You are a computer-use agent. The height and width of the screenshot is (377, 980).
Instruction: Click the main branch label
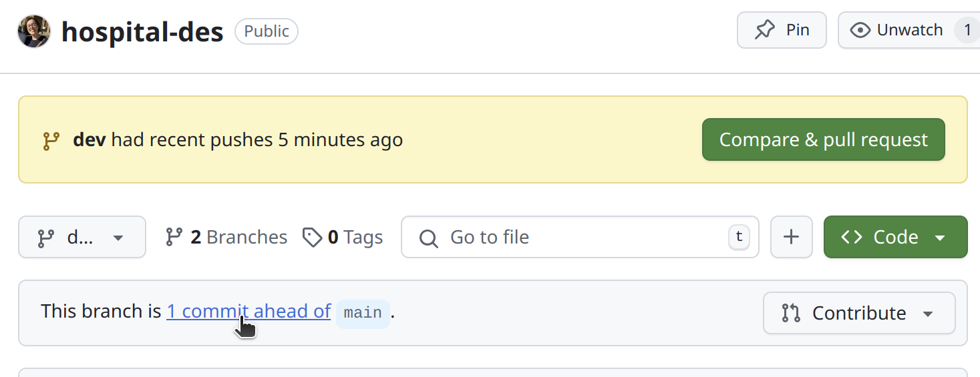point(363,313)
